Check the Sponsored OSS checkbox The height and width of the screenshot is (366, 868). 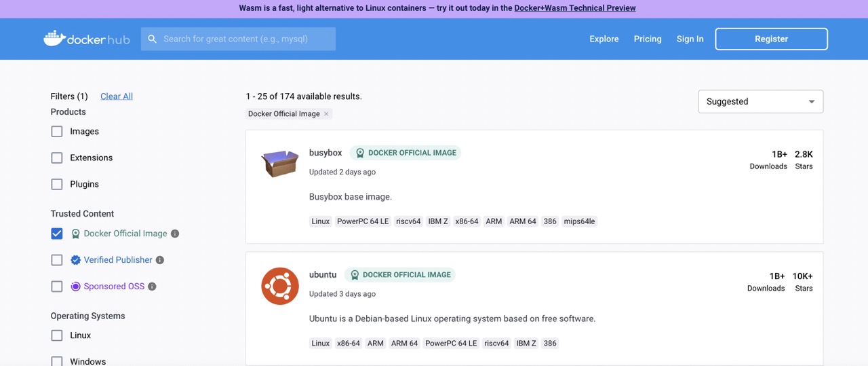[57, 287]
